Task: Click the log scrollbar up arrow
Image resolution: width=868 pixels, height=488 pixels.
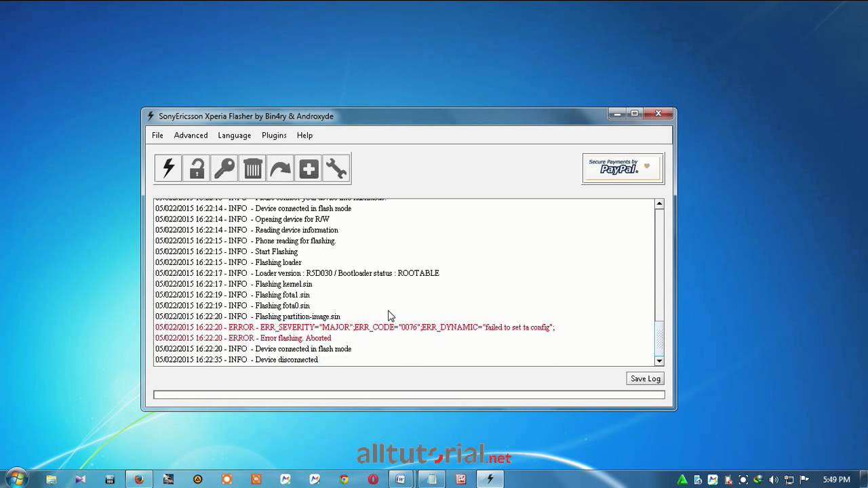Action: (x=659, y=204)
